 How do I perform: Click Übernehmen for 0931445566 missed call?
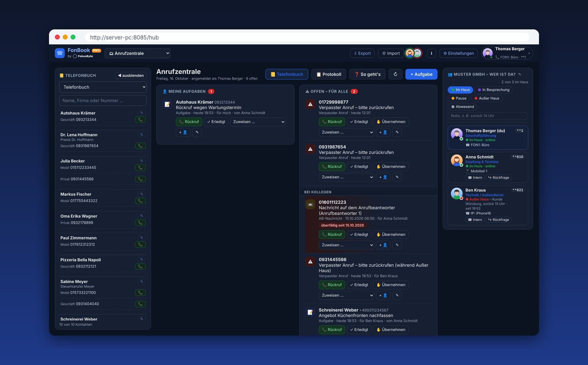tap(391, 285)
